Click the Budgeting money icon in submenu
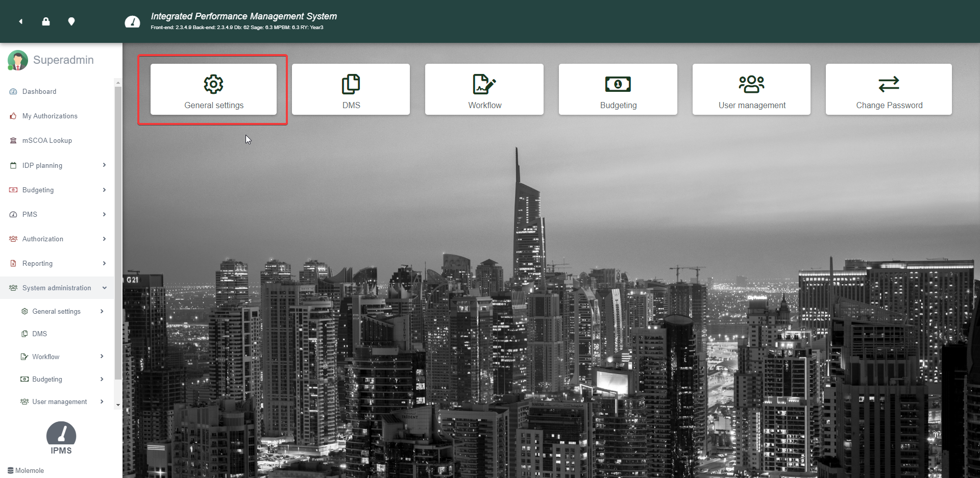Image resolution: width=980 pixels, height=478 pixels. point(24,379)
